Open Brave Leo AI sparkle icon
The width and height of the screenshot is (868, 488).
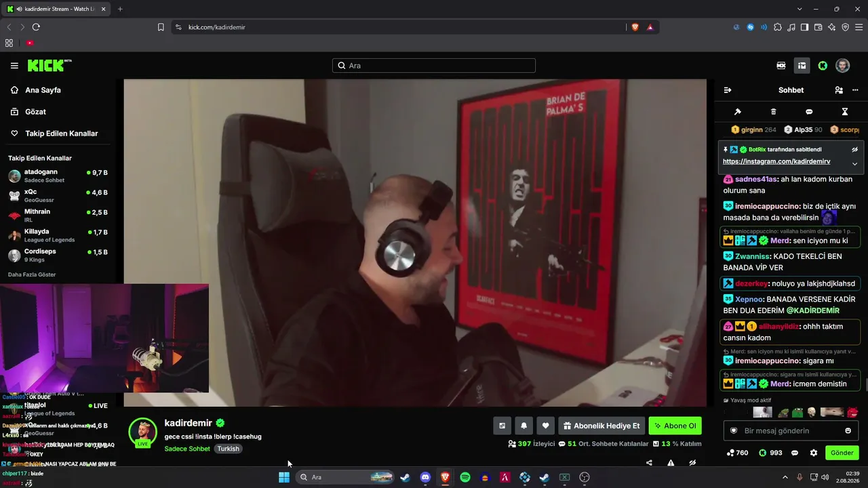click(x=831, y=27)
